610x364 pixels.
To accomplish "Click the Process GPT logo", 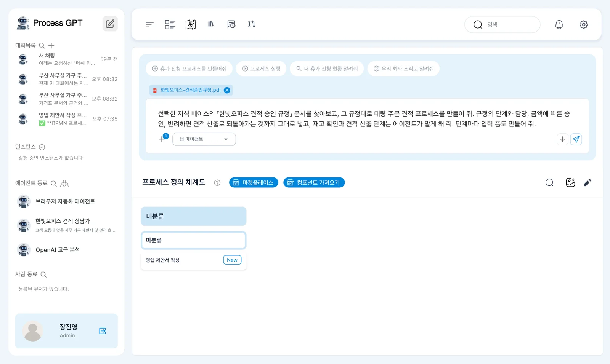I will pos(50,23).
